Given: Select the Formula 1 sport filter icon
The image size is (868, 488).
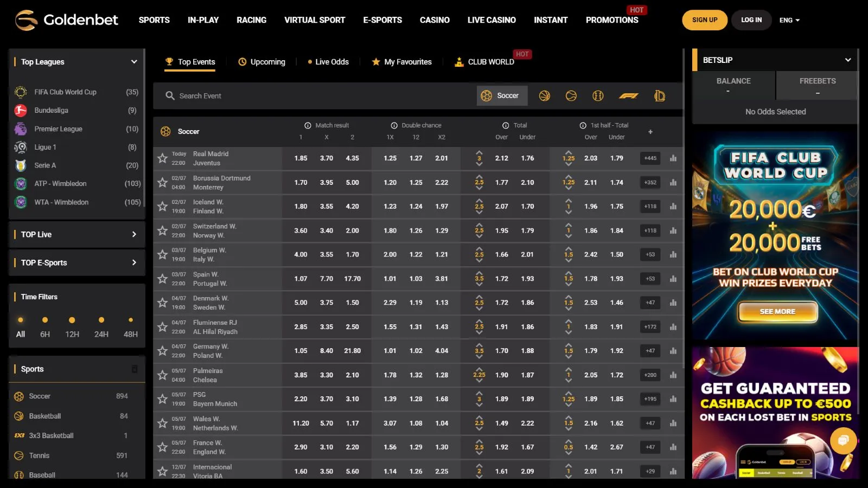Looking at the screenshot, I should click(x=629, y=96).
